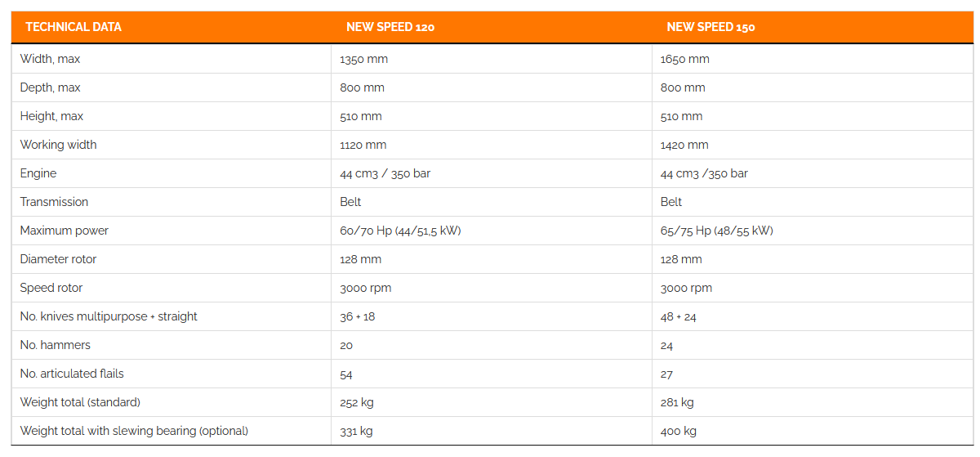
Task: Select the "Speed rotor" row label
Action: (51, 288)
